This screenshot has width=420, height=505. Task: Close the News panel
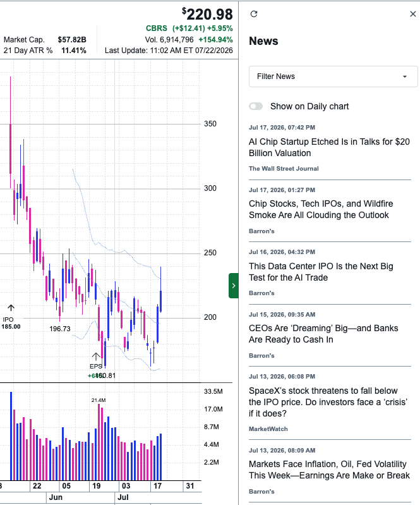pos(413,14)
